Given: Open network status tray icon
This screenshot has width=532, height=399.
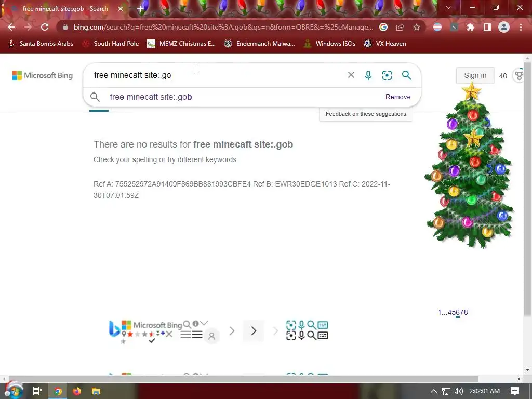Looking at the screenshot, I should 446,391.
